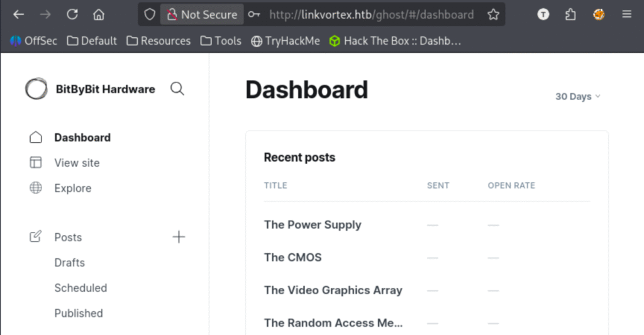Select View site in the sidebar
The width and height of the screenshot is (644, 335).
tap(77, 163)
